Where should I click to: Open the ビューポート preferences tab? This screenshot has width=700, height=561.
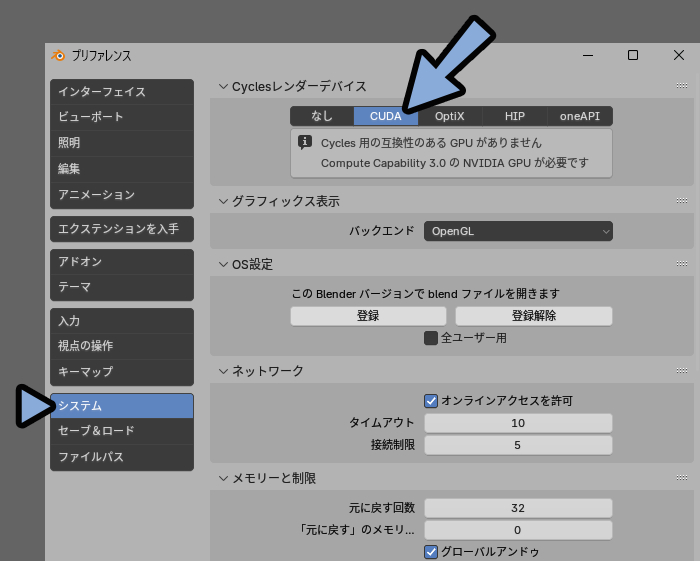click(122, 117)
